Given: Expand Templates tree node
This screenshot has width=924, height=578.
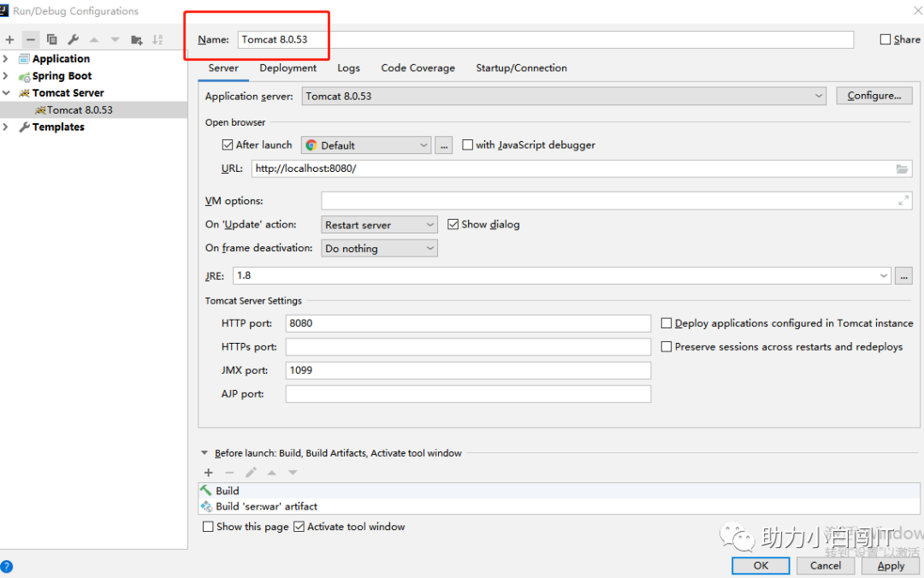Looking at the screenshot, I should click(x=6, y=127).
